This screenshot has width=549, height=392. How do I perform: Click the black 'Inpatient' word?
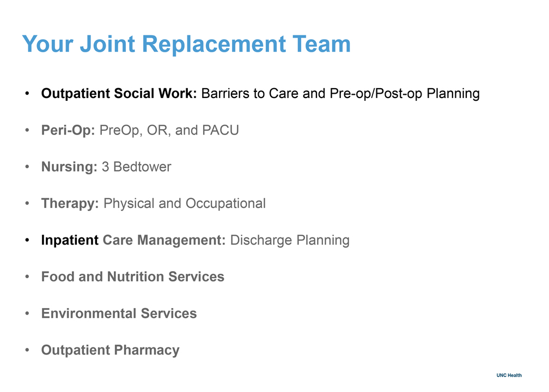point(70,240)
